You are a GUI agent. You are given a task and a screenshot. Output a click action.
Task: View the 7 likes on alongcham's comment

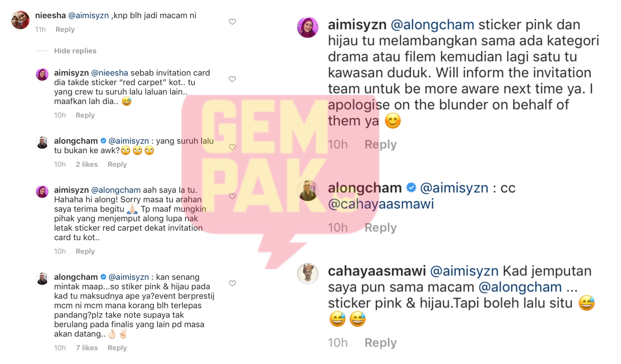tap(87, 348)
